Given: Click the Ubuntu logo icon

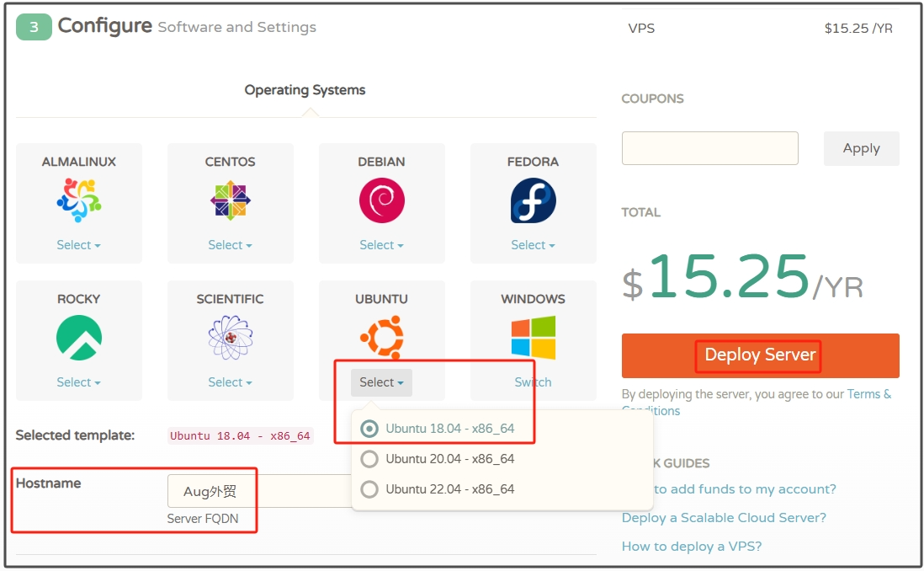Looking at the screenshot, I should pos(382,338).
